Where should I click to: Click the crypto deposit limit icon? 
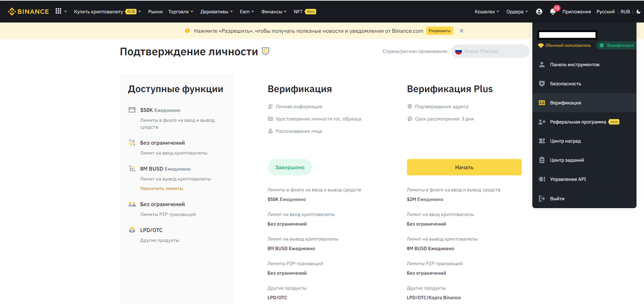pyautogui.click(x=132, y=143)
